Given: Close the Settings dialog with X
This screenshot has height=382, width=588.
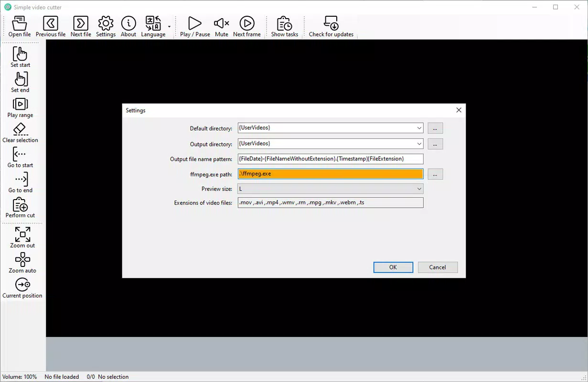Looking at the screenshot, I should click(459, 110).
